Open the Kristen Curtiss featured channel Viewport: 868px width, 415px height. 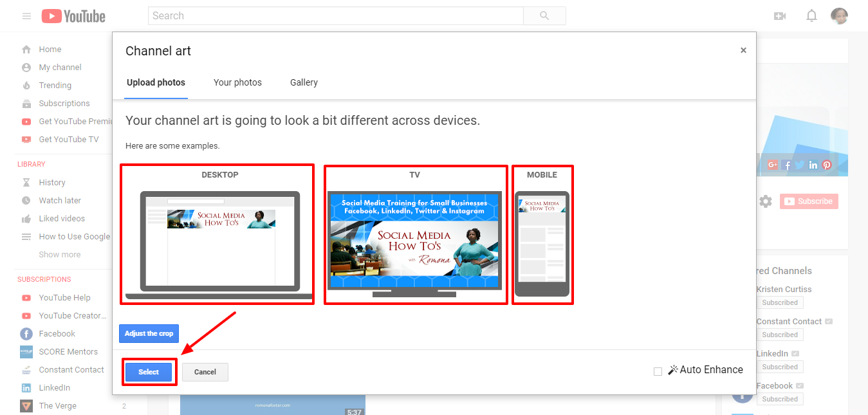point(784,290)
